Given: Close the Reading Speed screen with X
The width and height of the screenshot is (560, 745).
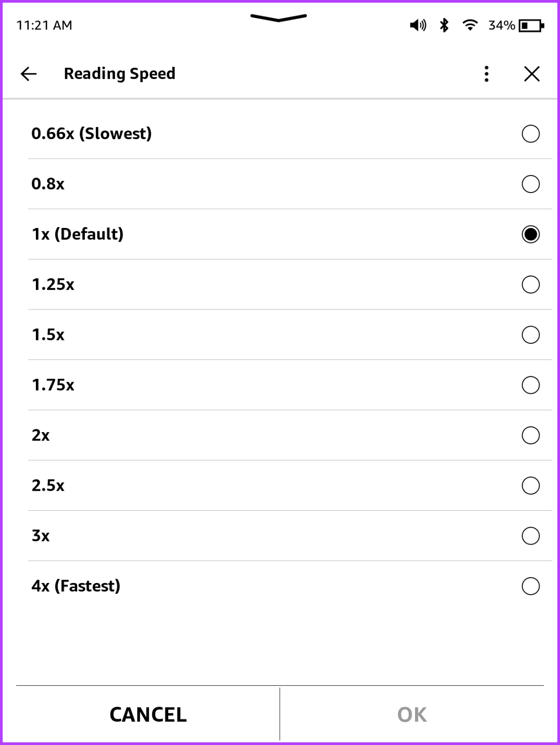Looking at the screenshot, I should [x=532, y=74].
